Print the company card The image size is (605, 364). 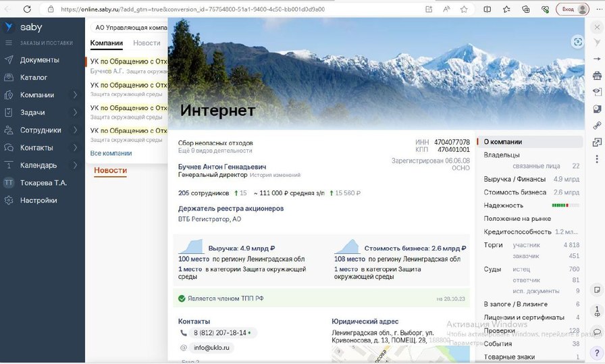tap(597, 75)
